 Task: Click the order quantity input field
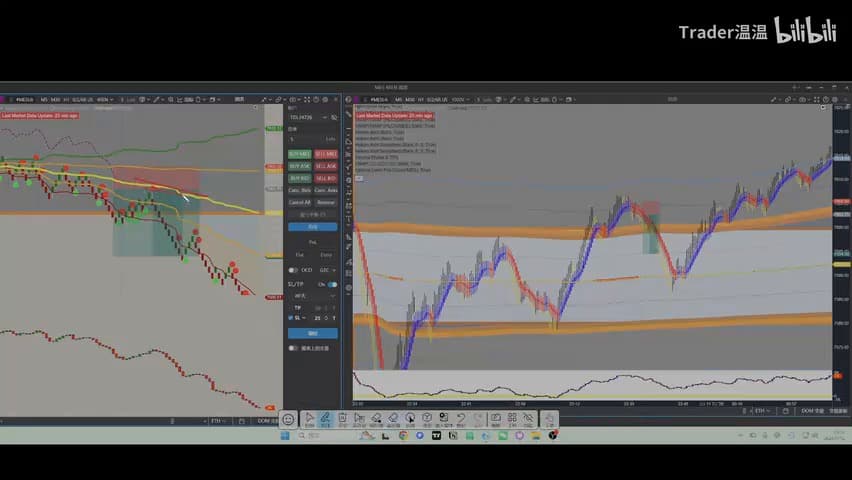[x=312, y=140]
